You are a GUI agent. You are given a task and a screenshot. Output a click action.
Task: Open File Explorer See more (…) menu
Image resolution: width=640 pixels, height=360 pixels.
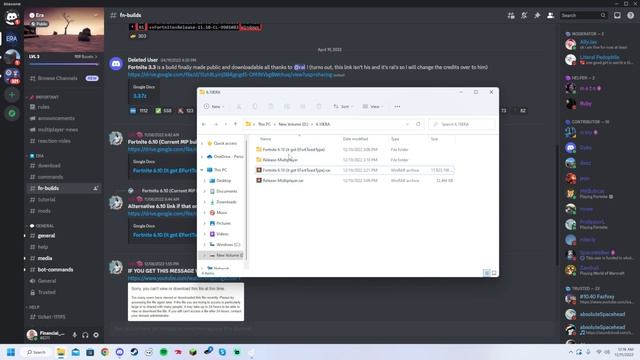pyautogui.click(x=397, y=107)
